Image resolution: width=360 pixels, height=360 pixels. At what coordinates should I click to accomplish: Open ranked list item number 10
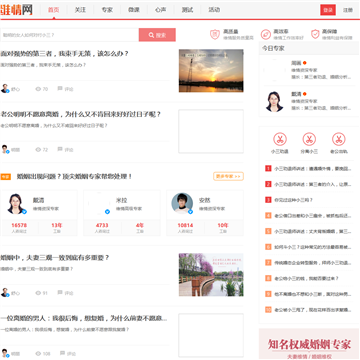309,310
